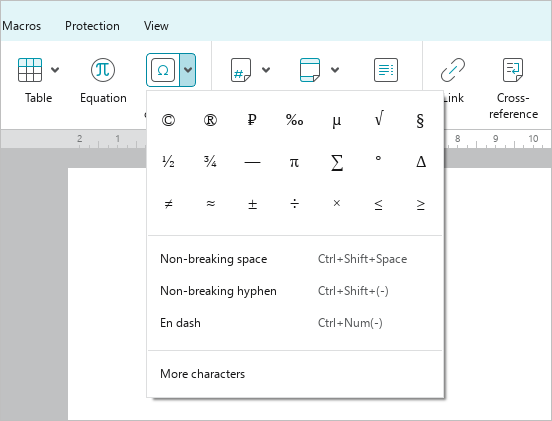Expand the page number dropdown arrow
The height and width of the screenshot is (421, 552).
pos(266,70)
